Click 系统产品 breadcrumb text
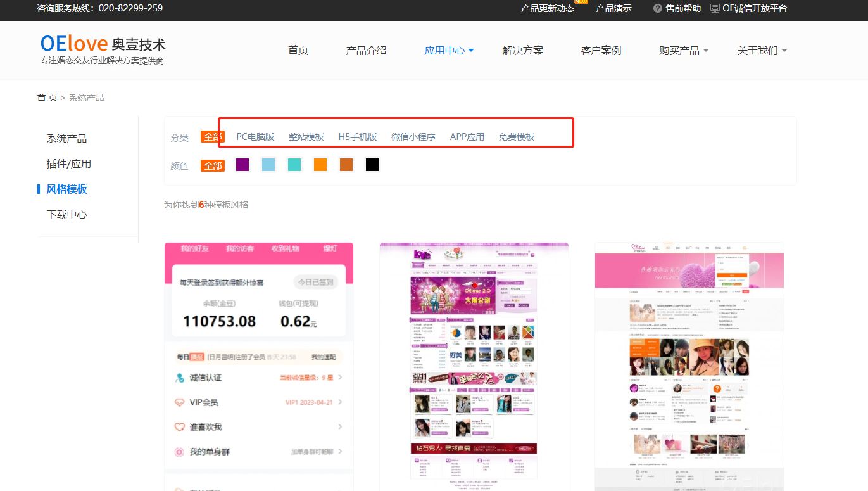 [x=87, y=98]
